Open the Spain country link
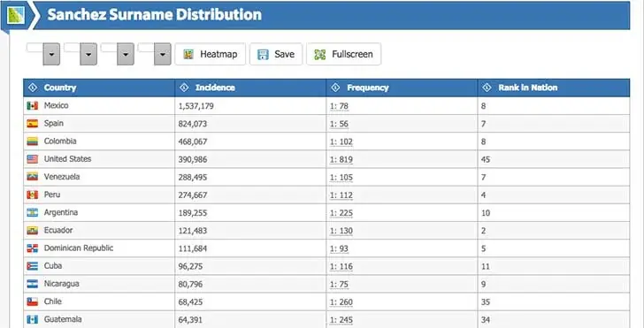The width and height of the screenshot is (644, 328). (x=54, y=123)
